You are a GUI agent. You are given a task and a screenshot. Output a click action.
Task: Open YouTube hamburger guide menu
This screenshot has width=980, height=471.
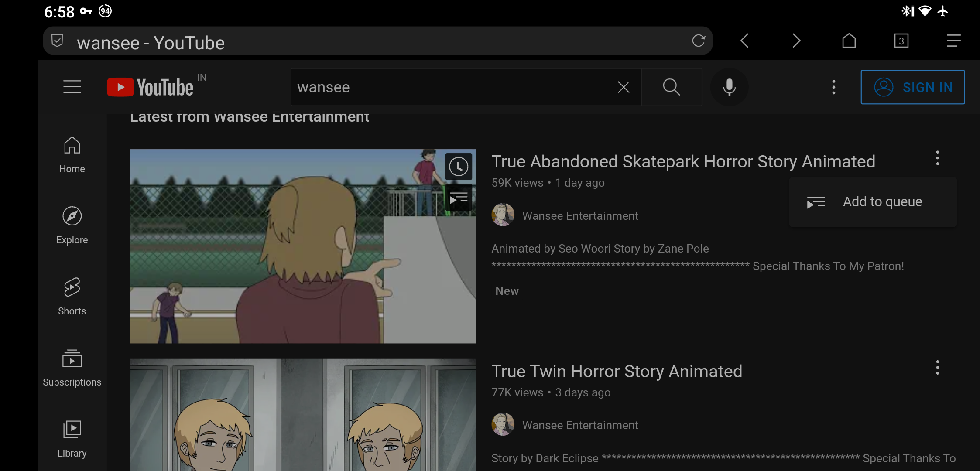pos(72,87)
